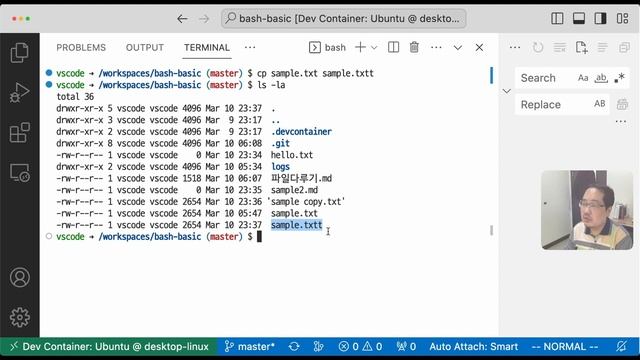Open Customize Layout icon
640x360 pixels.
click(622, 18)
